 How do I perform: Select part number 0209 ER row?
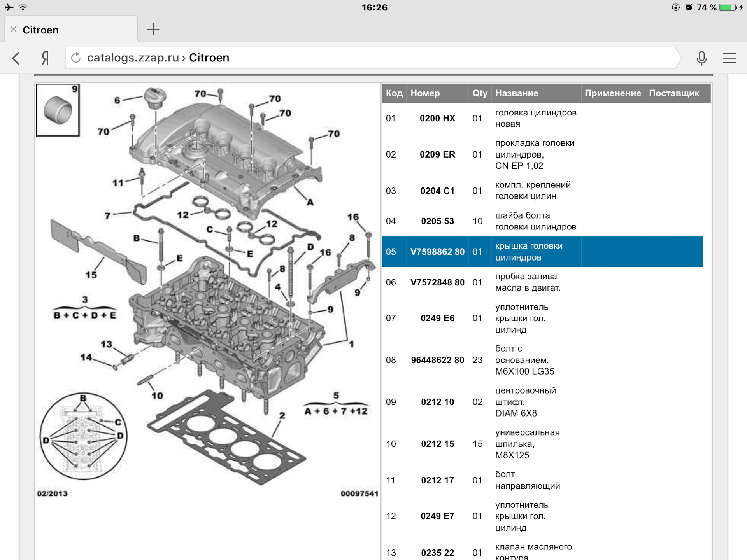point(437,154)
